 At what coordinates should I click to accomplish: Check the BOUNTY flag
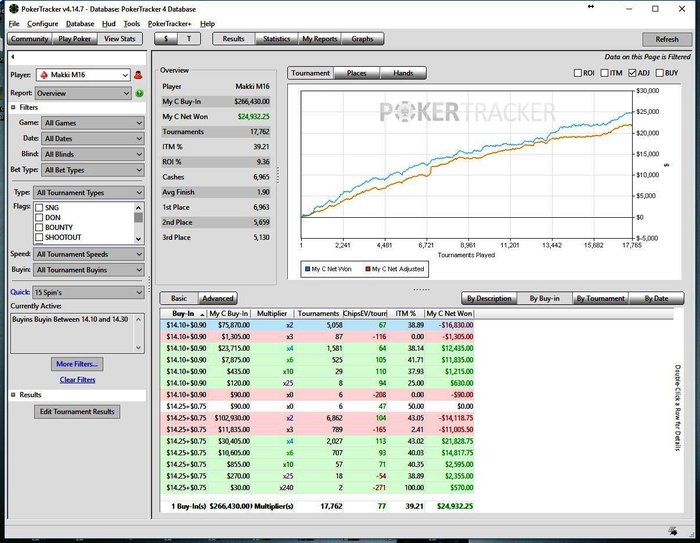click(39, 227)
